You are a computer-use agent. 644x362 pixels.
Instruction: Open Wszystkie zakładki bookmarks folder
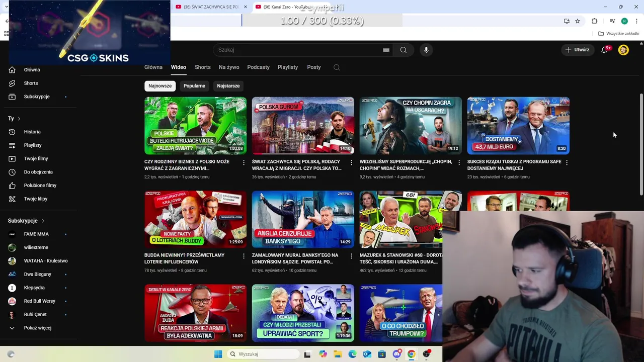point(619,34)
